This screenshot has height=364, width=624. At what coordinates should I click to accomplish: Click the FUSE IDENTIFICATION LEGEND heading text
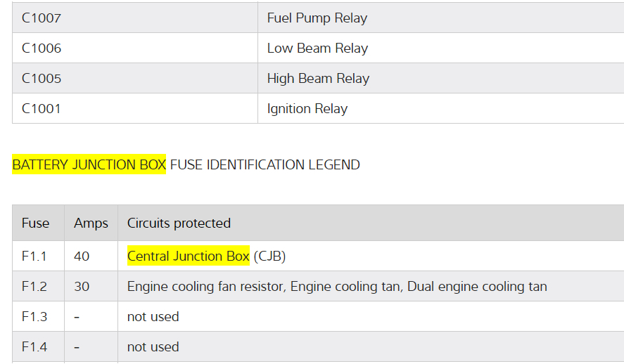(x=265, y=165)
